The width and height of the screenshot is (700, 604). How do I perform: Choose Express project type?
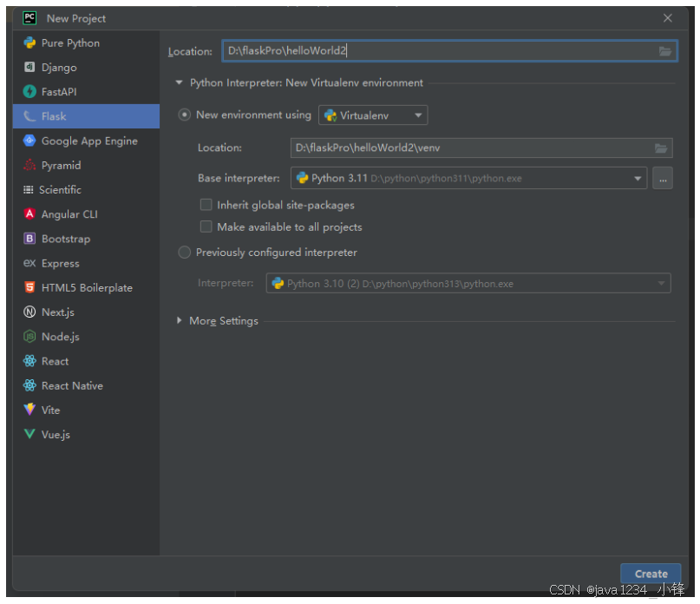tap(86, 263)
